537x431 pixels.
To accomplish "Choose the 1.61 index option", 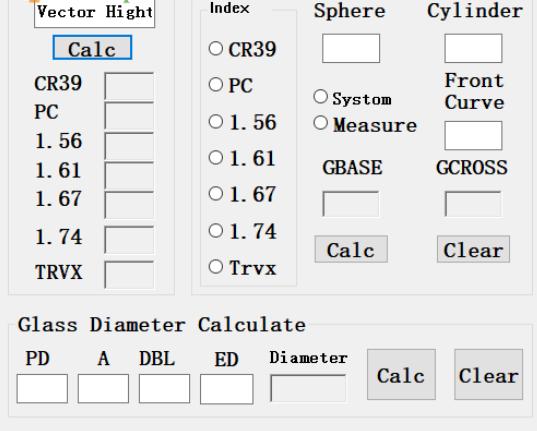I will pos(216,158).
